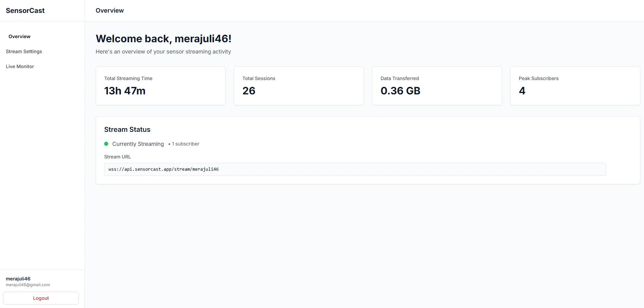The width and height of the screenshot is (644, 308).
Task: Click the merajuli46@gmail.com email text
Action: pyautogui.click(x=28, y=285)
